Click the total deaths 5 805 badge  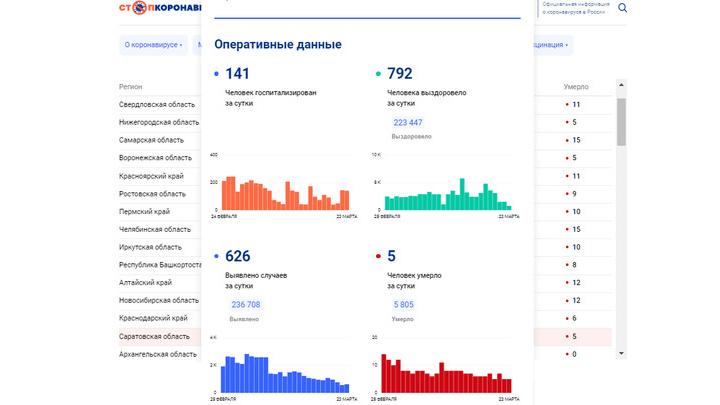(x=403, y=305)
